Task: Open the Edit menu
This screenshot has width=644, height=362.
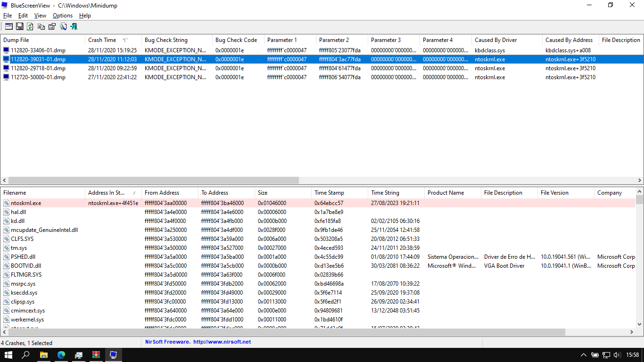Action: 23,16
